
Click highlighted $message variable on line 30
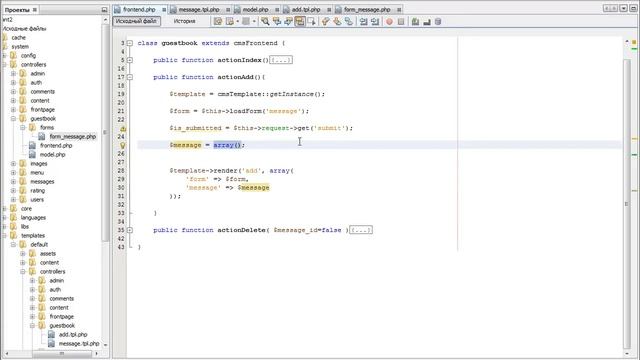pyautogui.click(x=253, y=188)
